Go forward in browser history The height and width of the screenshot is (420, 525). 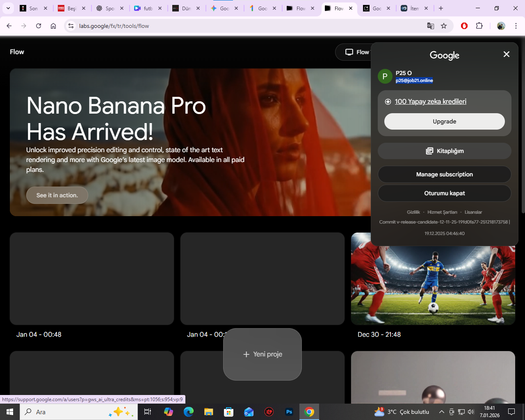tap(24, 26)
